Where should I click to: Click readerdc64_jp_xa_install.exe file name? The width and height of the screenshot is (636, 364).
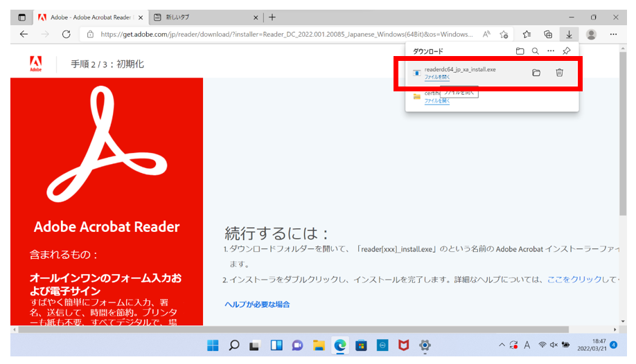tap(460, 69)
